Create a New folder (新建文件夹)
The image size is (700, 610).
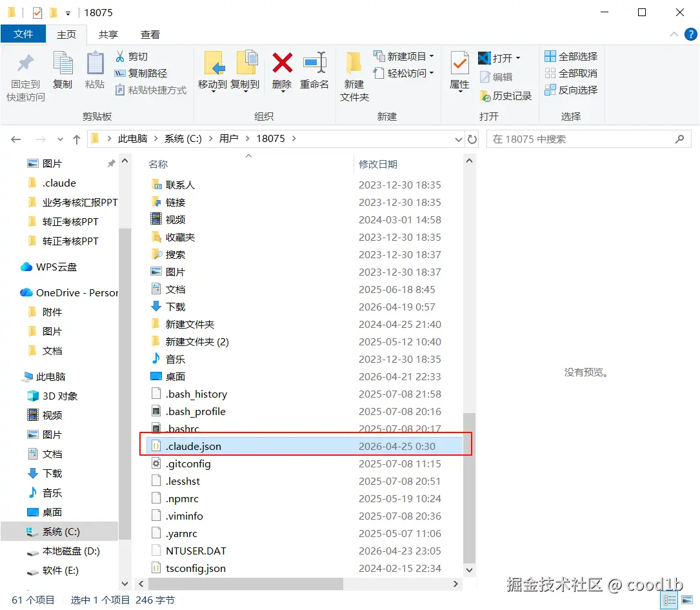354,76
